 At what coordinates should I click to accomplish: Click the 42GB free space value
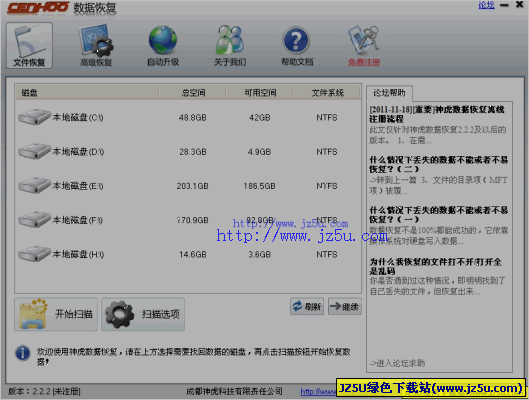tap(260, 118)
